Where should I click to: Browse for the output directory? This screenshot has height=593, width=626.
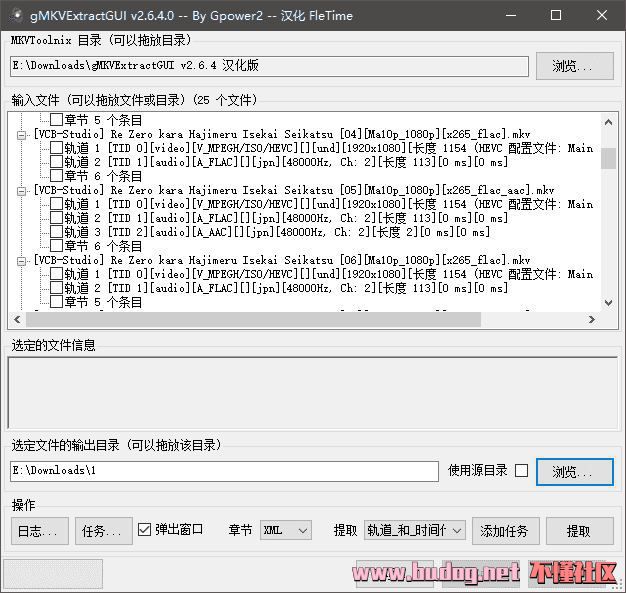pyautogui.click(x=577, y=472)
